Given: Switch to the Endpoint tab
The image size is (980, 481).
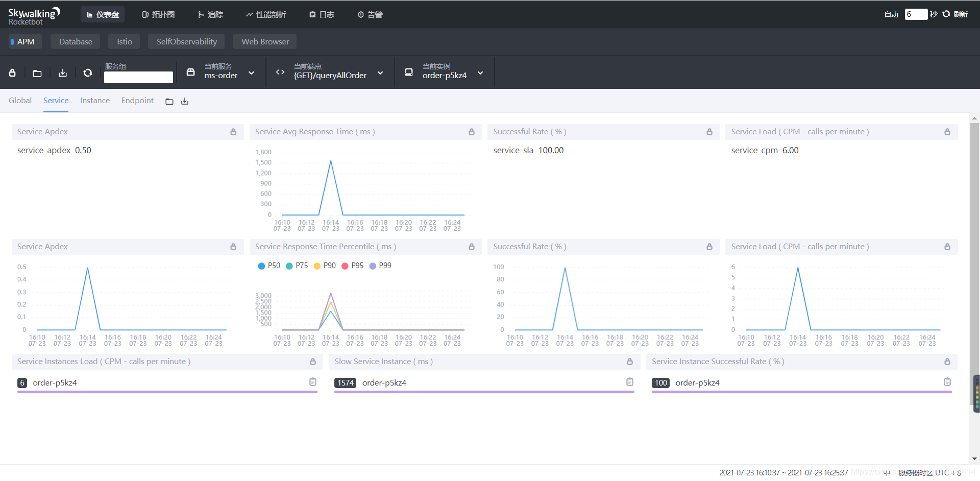Looking at the screenshot, I should click(x=137, y=101).
